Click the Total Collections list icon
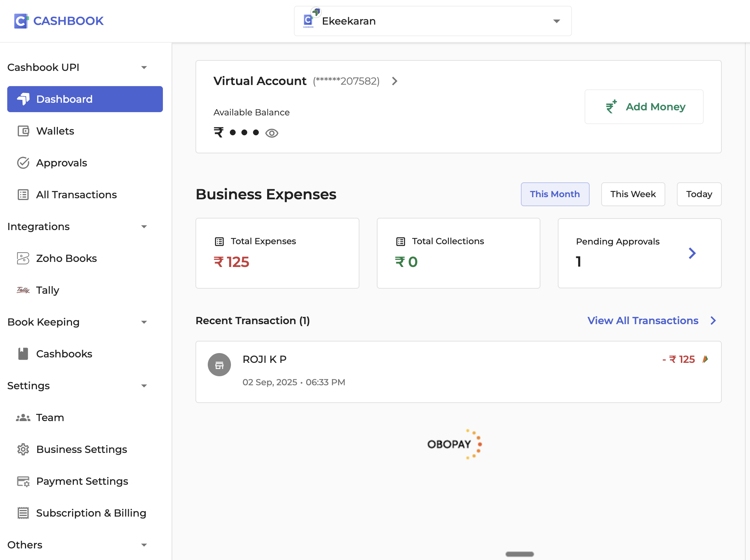 click(400, 241)
